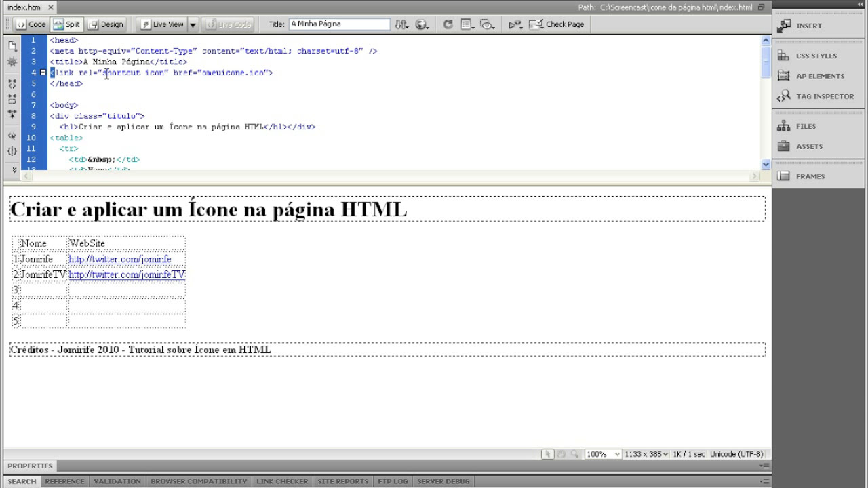Open the Site Reports tab
Screen dimensions: 868x488
(342, 482)
